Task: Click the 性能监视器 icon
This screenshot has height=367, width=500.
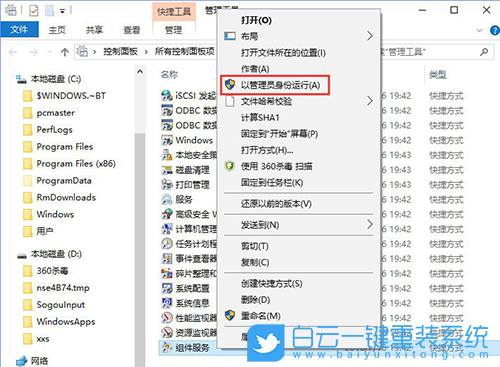Action: pyautogui.click(x=167, y=318)
